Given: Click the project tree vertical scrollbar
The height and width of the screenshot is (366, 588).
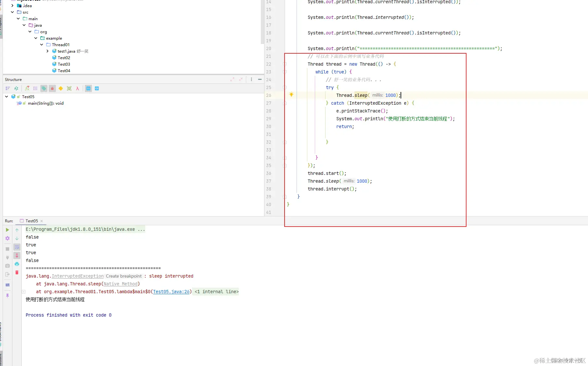Looking at the screenshot, I should coord(262,21).
